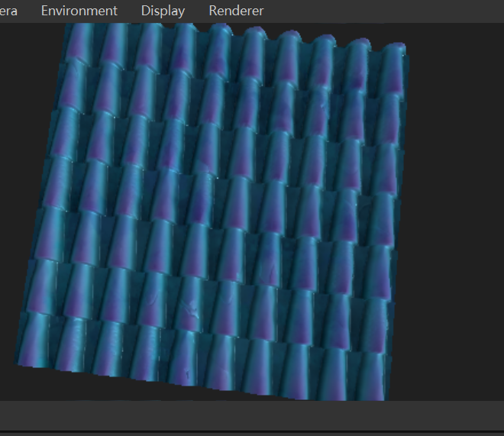Click blank menu bar space right of Renderer
Screen dimensions: 504x436
[x=382, y=11]
